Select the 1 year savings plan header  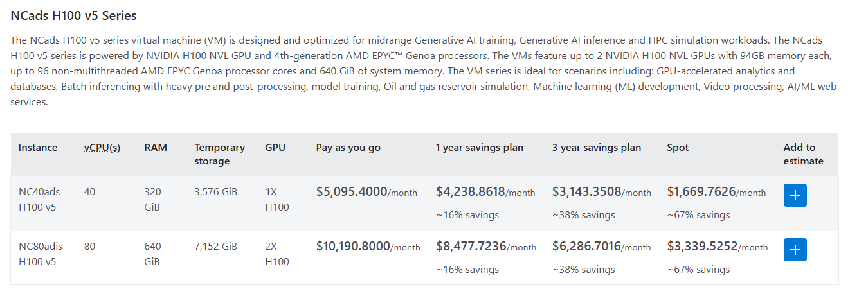tap(479, 148)
